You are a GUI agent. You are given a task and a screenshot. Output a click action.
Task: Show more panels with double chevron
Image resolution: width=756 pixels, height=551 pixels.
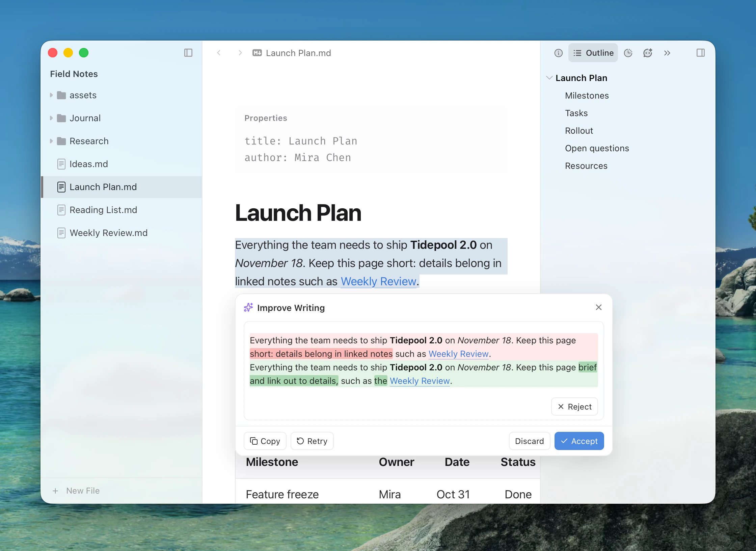(x=667, y=53)
